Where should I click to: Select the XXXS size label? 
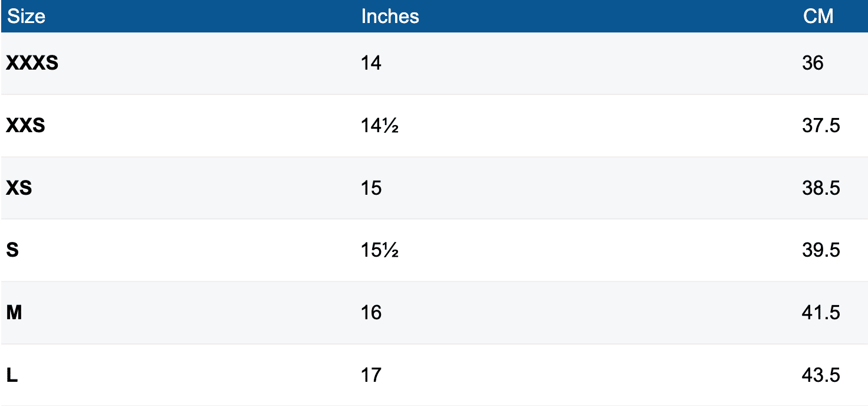point(32,63)
